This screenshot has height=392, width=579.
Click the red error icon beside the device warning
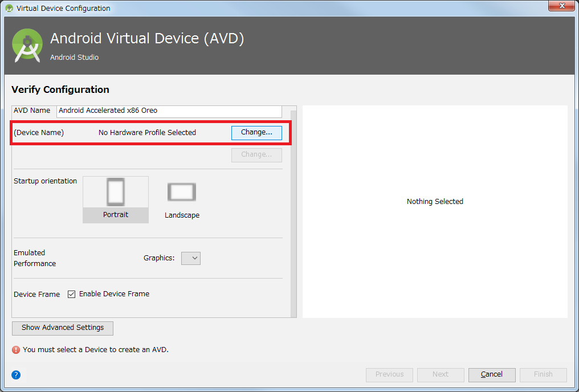[x=16, y=349]
